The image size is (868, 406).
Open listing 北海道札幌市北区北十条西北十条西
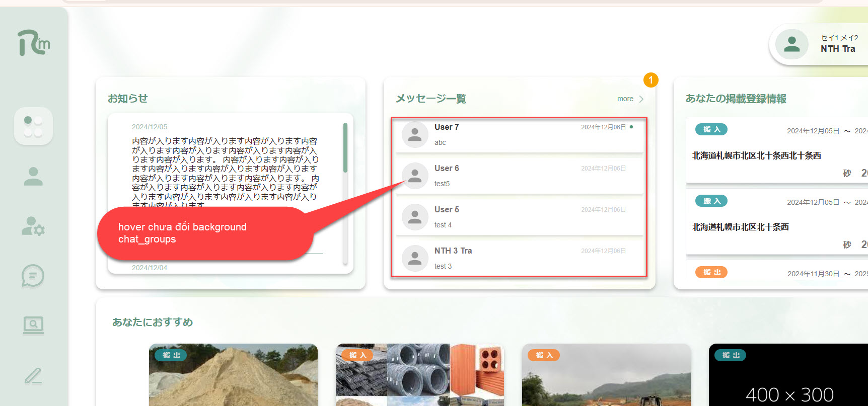click(756, 156)
